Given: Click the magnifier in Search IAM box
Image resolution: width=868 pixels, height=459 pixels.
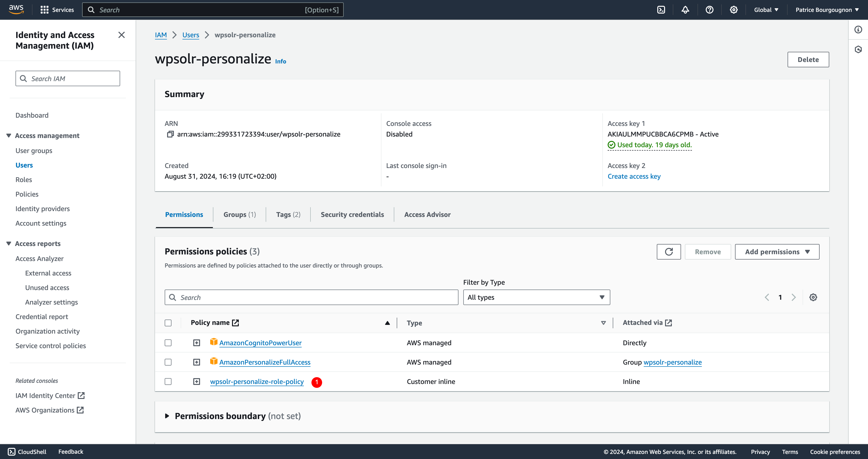Looking at the screenshot, I should click(x=23, y=78).
